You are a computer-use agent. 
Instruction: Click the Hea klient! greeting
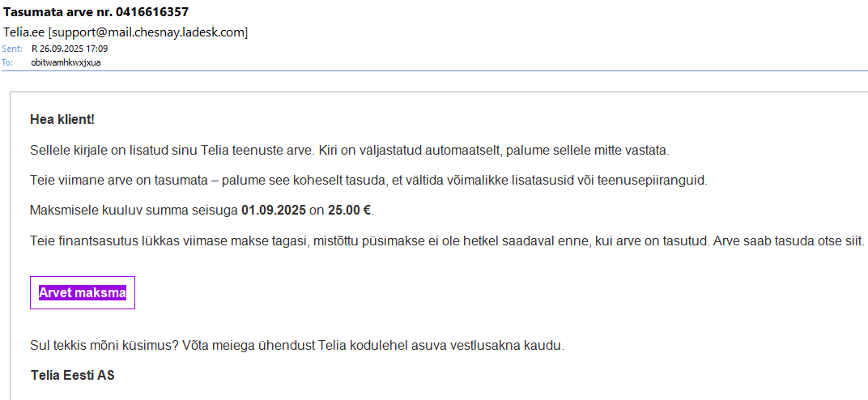[62, 119]
